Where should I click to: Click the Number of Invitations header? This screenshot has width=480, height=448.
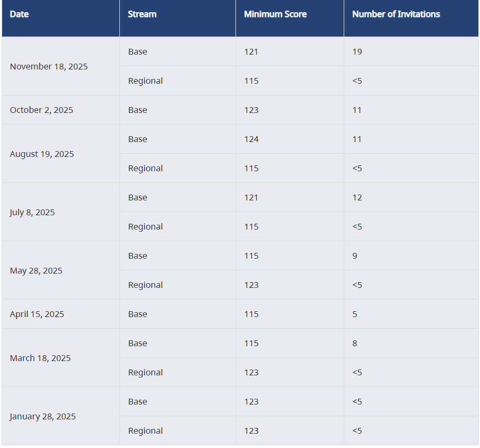coord(396,14)
